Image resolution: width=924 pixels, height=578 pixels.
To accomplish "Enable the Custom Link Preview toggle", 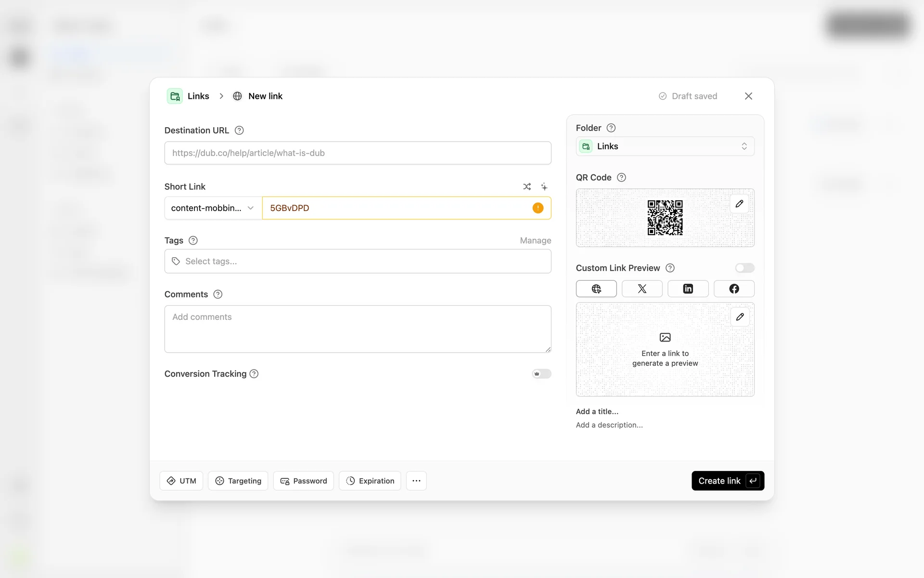I will tap(744, 268).
